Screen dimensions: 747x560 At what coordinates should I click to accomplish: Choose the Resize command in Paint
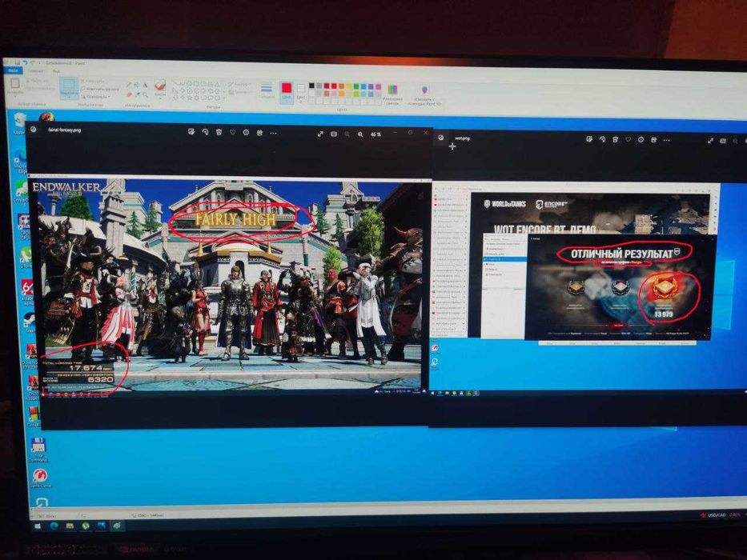pos(101,89)
